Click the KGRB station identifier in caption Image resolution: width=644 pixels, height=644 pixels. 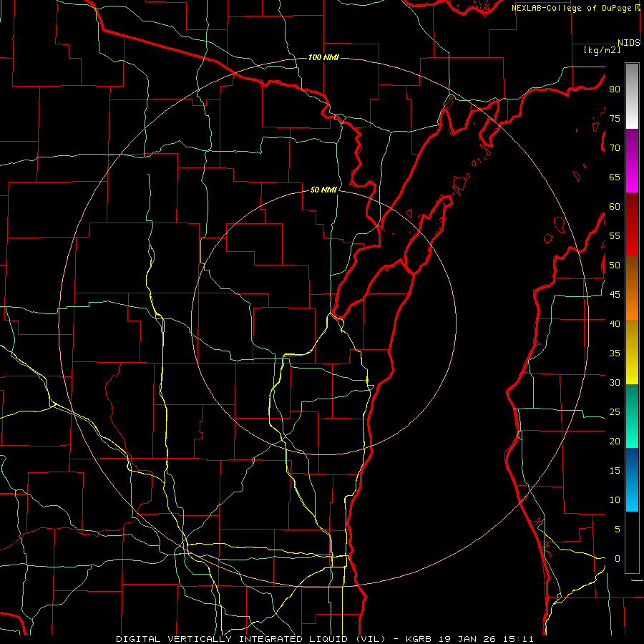click(419, 639)
